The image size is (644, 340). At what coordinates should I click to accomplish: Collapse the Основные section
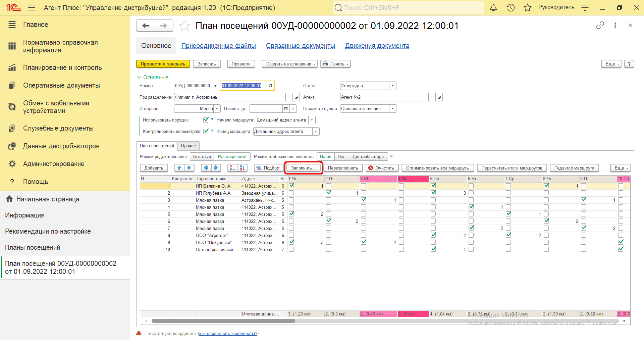153,77
